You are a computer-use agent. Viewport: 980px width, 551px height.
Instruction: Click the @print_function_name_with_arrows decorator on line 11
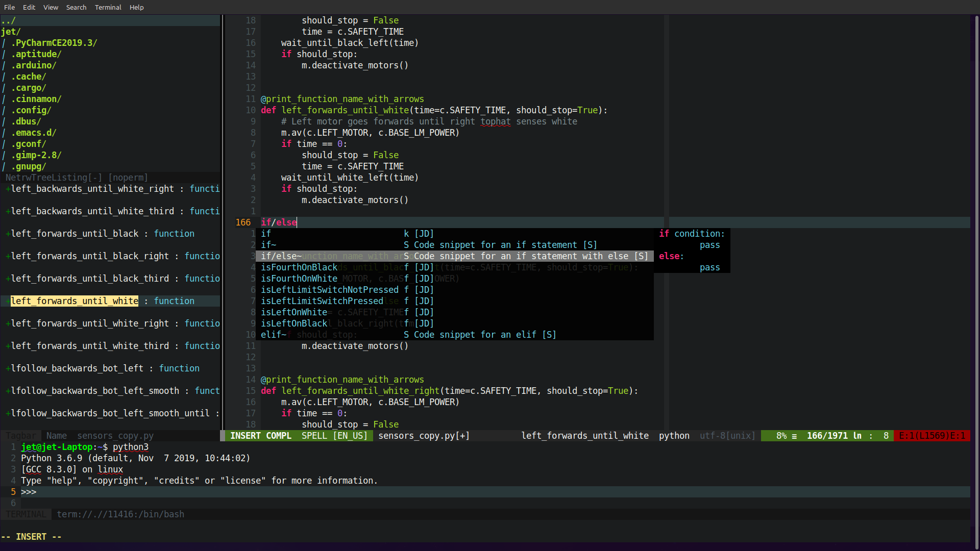342,99
